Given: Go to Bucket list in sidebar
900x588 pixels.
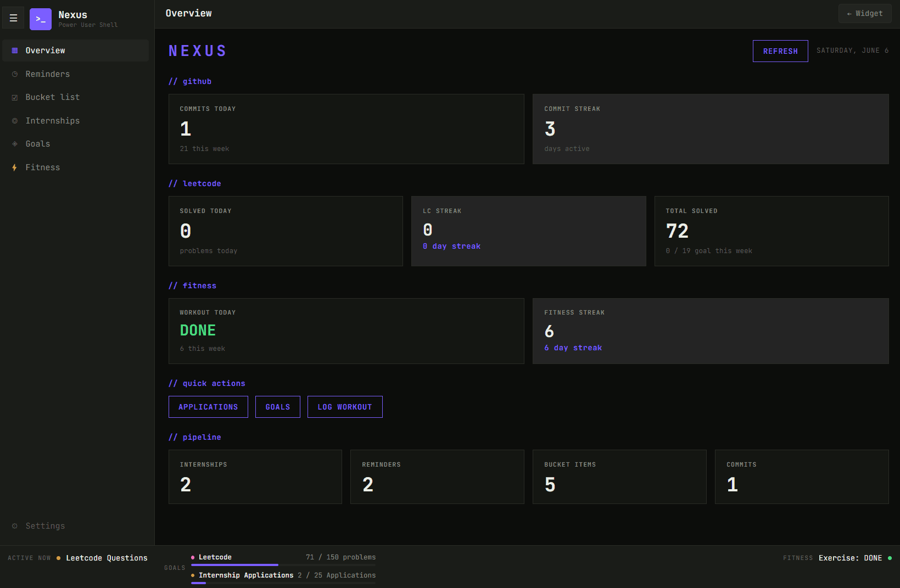Looking at the screenshot, I should tap(76, 97).
